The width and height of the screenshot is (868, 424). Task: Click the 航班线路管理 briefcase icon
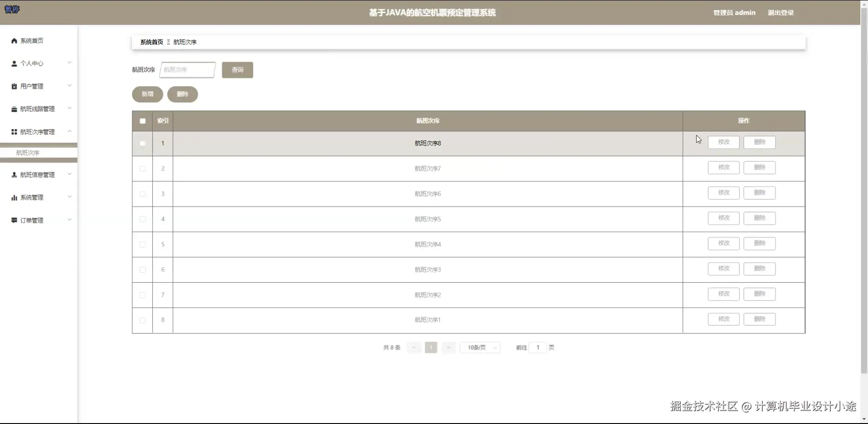[14, 109]
